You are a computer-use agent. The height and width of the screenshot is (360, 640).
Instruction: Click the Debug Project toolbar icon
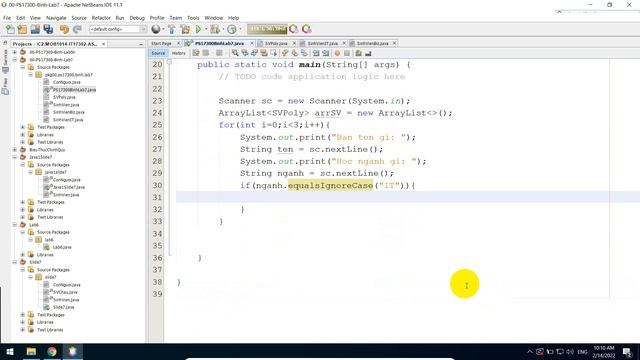pos(215,29)
